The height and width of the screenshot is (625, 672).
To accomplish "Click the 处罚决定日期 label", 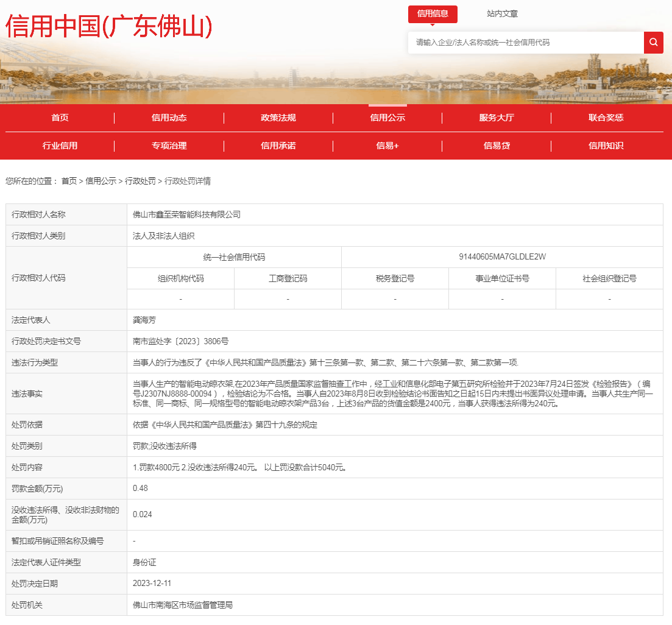I will click(x=34, y=584).
